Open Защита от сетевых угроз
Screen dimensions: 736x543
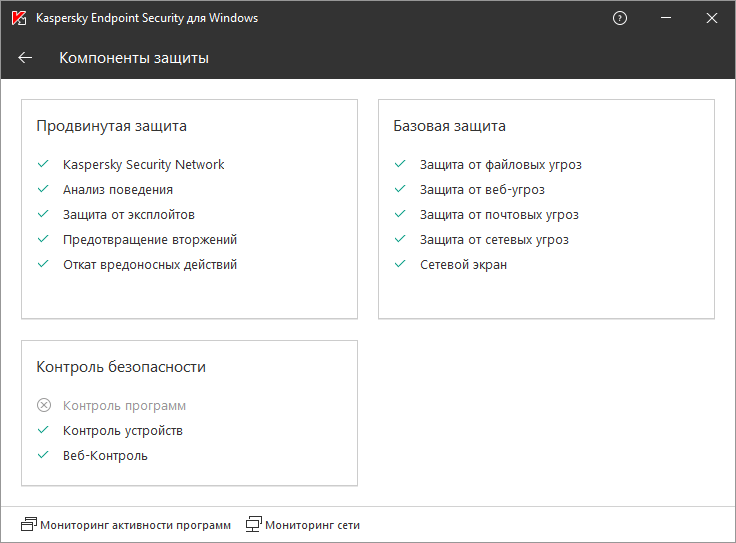[493, 239]
